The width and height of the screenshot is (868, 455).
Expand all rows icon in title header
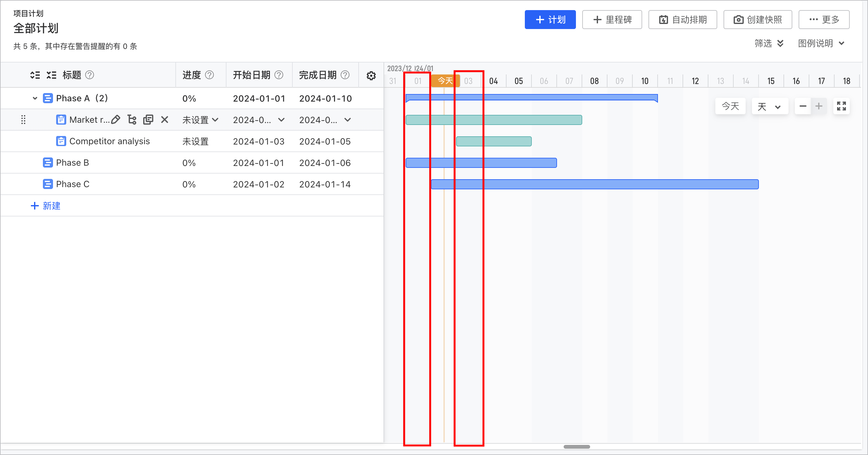pyautogui.click(x=35, y=75)
